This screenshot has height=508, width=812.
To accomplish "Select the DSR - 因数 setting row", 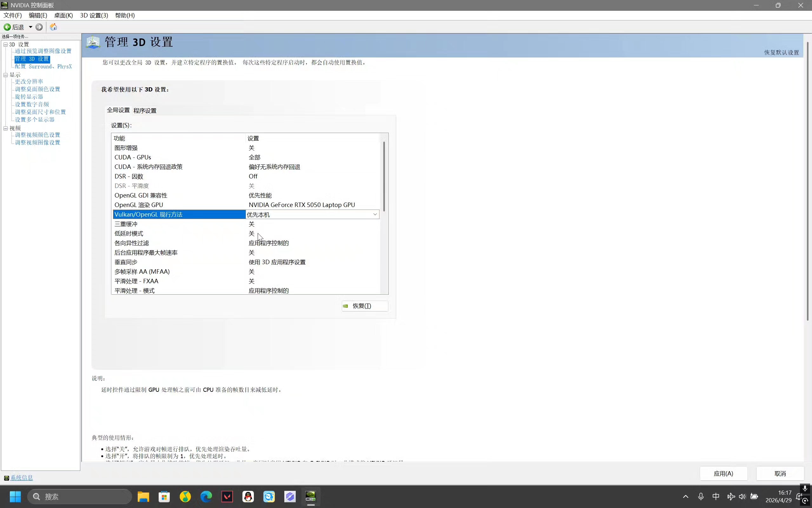I will [246, 177].
